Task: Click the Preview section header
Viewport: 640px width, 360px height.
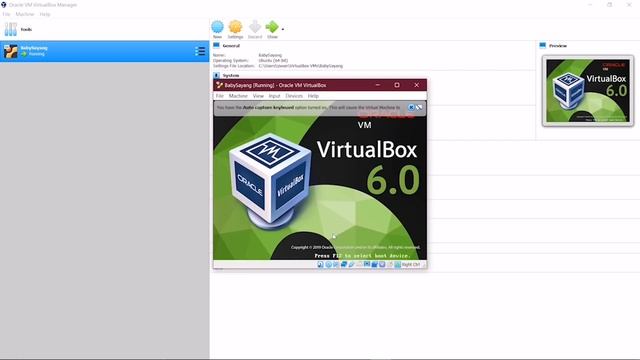Action: [558, 46]
